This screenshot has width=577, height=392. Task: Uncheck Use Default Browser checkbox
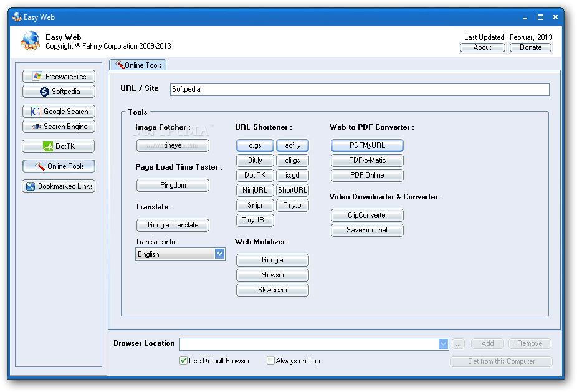(183, 361)
